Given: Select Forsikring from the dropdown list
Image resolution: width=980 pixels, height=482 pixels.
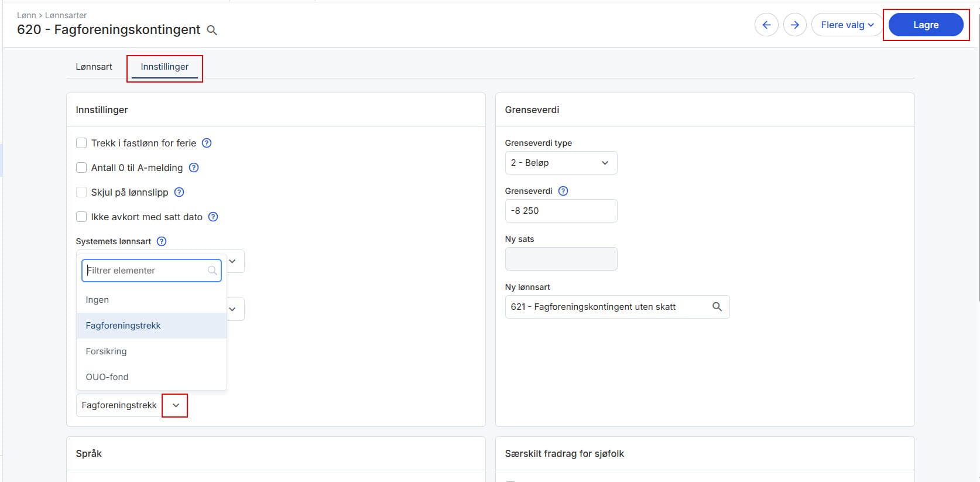Looking at the screenshot, I should pos(106,351).
